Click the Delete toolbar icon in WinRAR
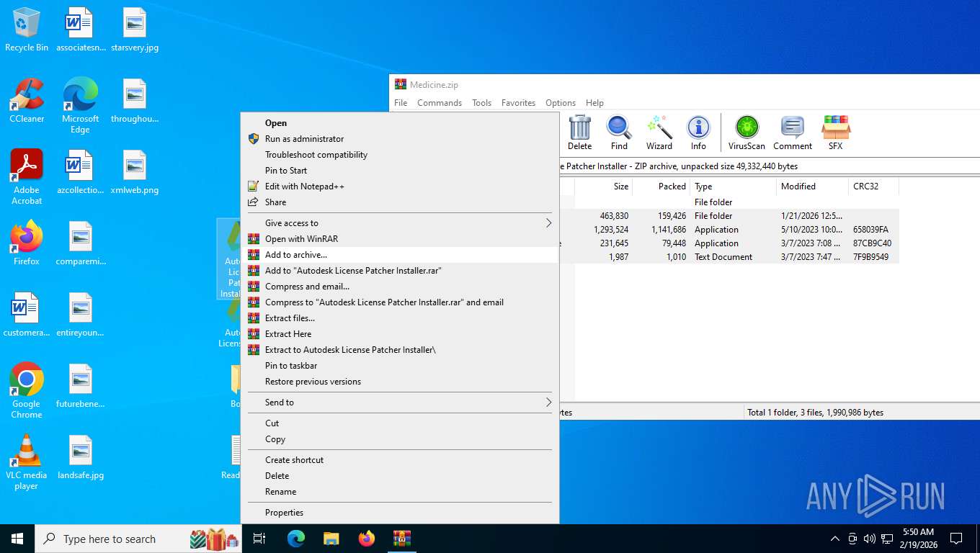 tap(579, 132)
